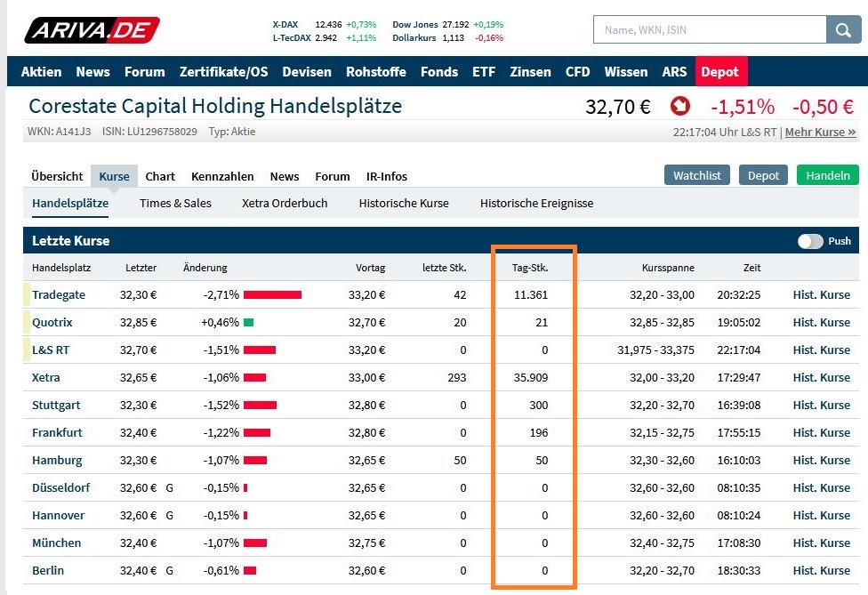
Task: Click the Depot button next to Watchlist
Action: (x=763, y=175)
